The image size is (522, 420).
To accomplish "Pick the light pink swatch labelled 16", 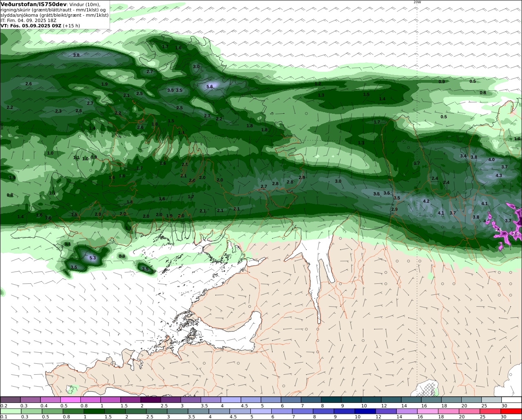I will pyautogui.click(x=428, y=411).
